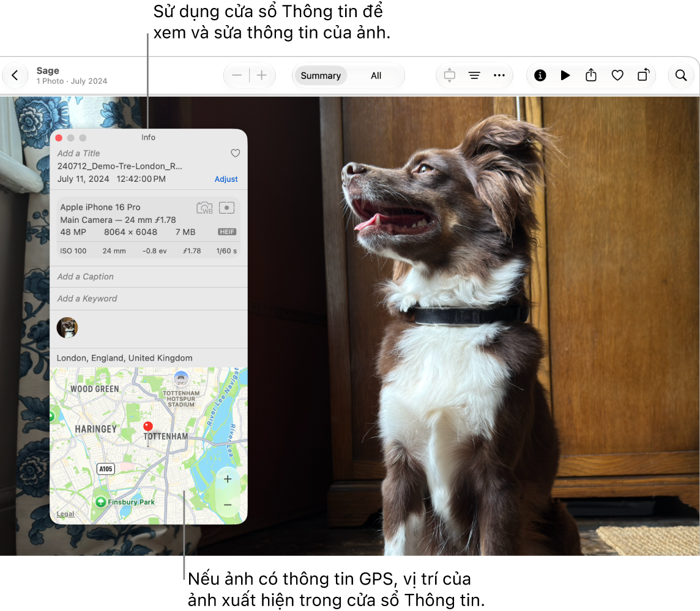
Task: Switch to the Summary tab
Action: click(x=321, y=75)
